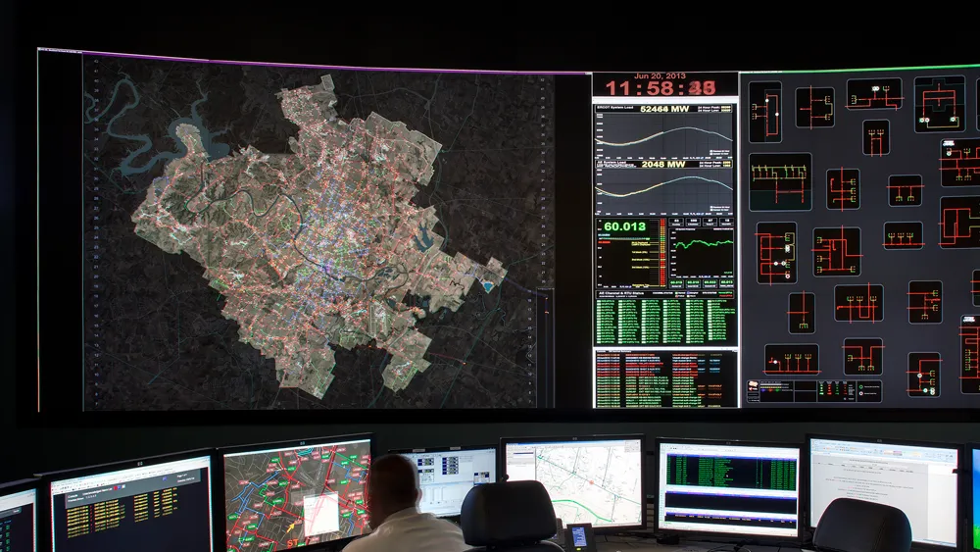Click the text document on right monitor

[883, 490]
